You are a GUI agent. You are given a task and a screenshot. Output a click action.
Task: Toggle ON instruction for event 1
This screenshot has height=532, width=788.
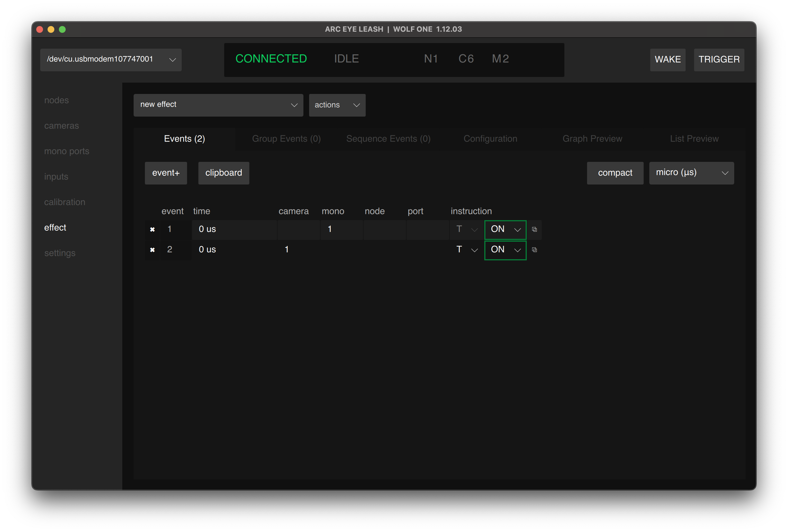505,229
